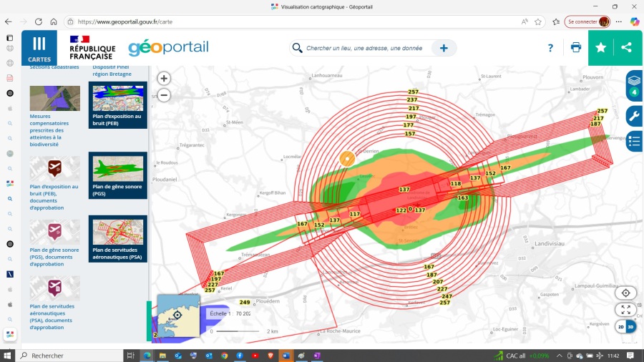Toggle fullscreen map view
Image resolution: width=644 pixels, height=362 pixels.
[x=626, y=310]
